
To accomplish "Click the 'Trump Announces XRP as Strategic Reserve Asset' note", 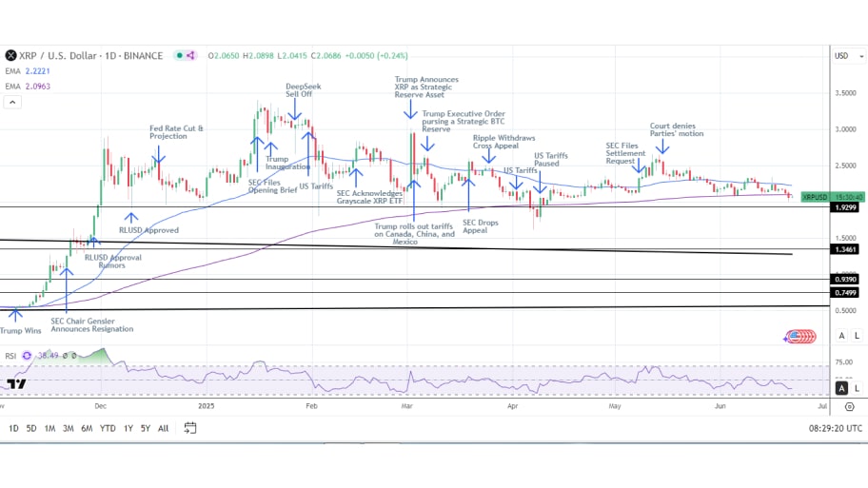I will coord(426,88).
